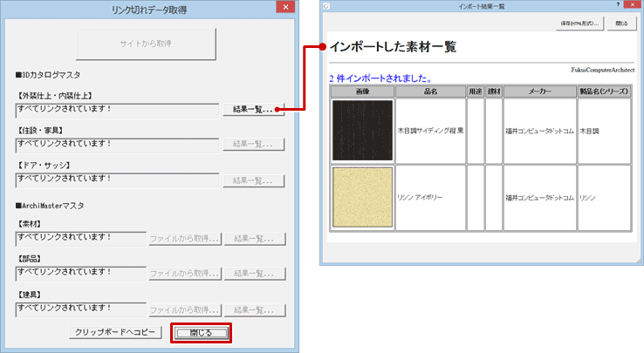Click 木目調サイディング縦 黒 product name cell
644x353 pixels.
pyautogui.click(x=430, y=131)
